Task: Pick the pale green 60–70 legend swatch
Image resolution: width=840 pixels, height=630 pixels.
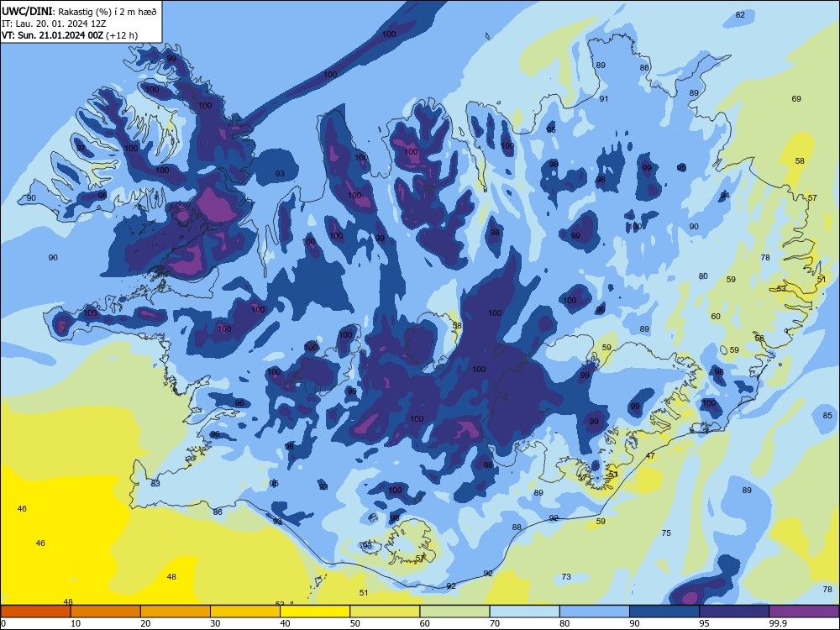Action: tap(454, 612)
